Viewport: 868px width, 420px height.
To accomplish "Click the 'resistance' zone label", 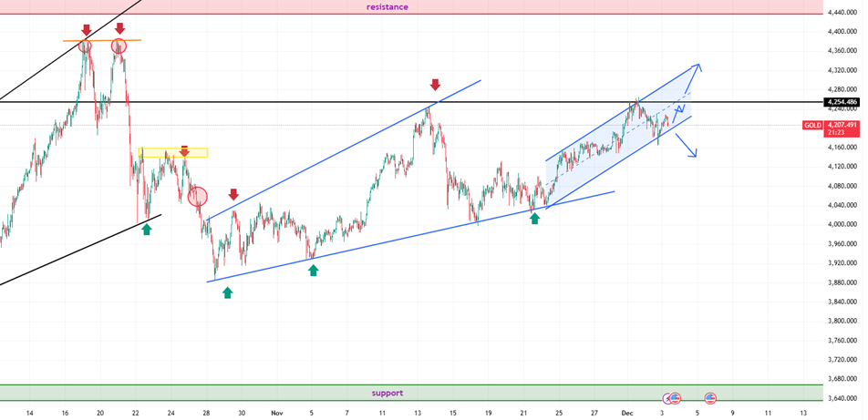I will tap(387, 7).
